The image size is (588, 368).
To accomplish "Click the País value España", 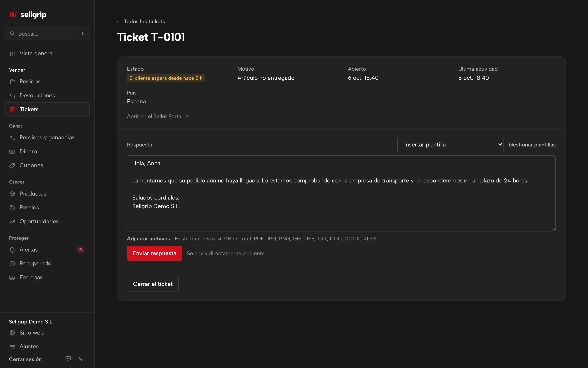I will (136, 101).
